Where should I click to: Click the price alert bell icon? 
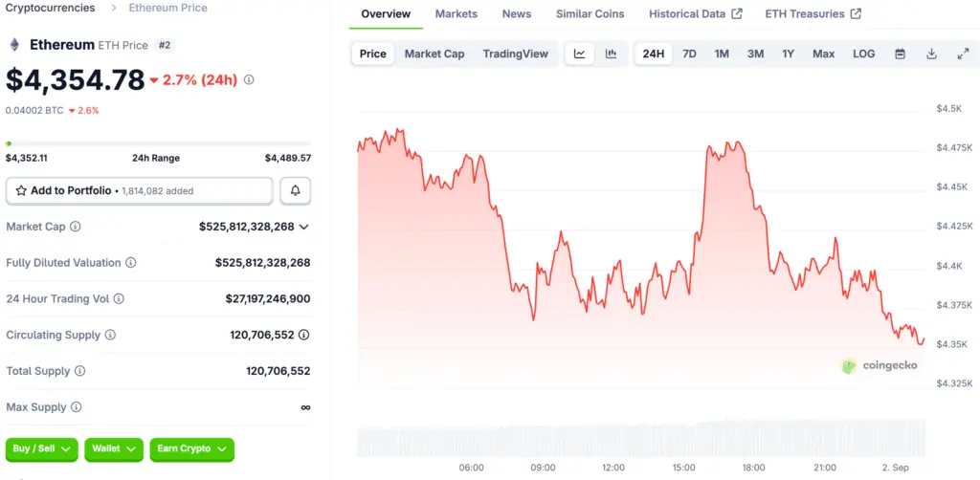[295, 191]
